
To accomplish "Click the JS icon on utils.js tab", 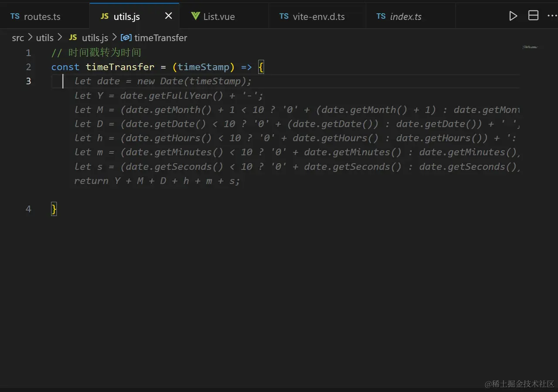I will pyautogui.click(x=105, y=16).
